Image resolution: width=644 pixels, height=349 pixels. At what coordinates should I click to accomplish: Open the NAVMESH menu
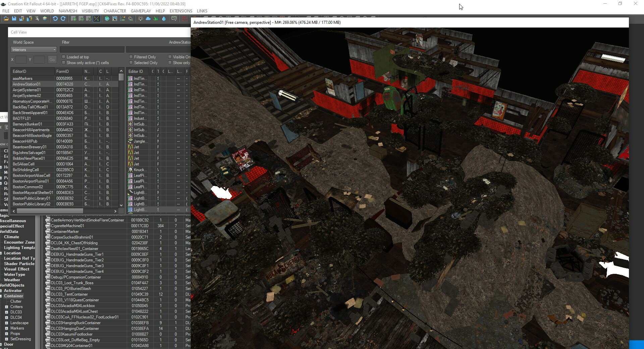pyautogui.click(x=68, y=11)
